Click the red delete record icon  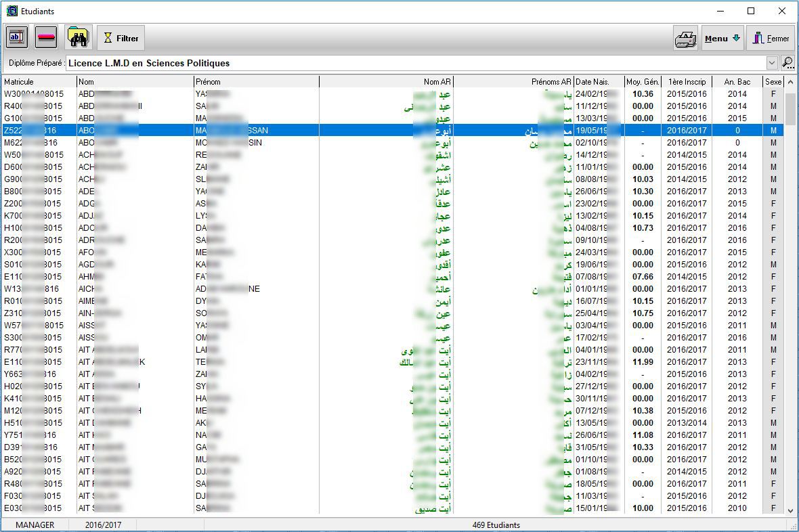[x=46, y=38]
